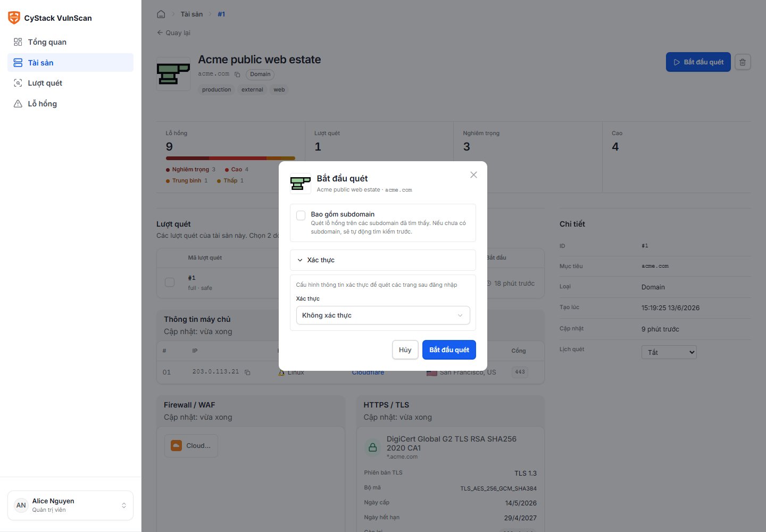Click the green TLS lock icon
Viewport: 766px width, 532px height.
373,447
